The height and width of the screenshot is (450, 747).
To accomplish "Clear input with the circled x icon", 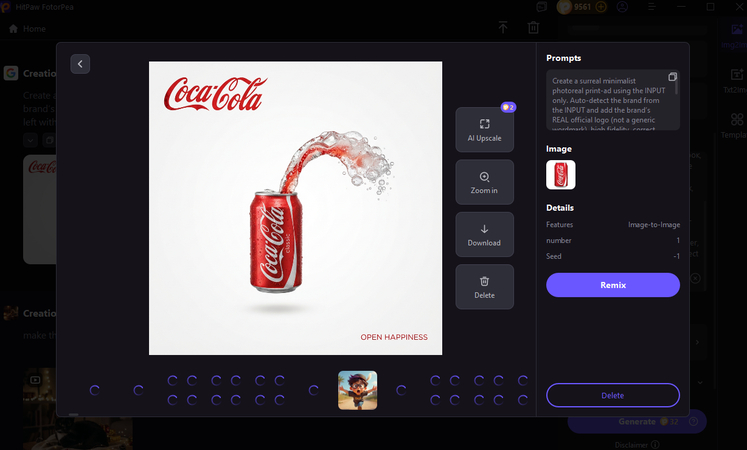I will click(696, 278).
